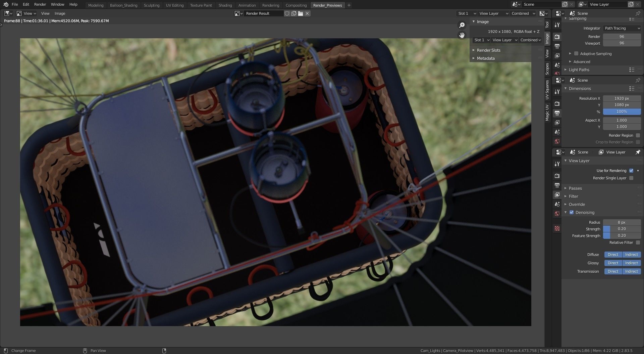644x354 pixels.
Task: Open Magic UV sidebar tab
Action: [x=547, y=112]
